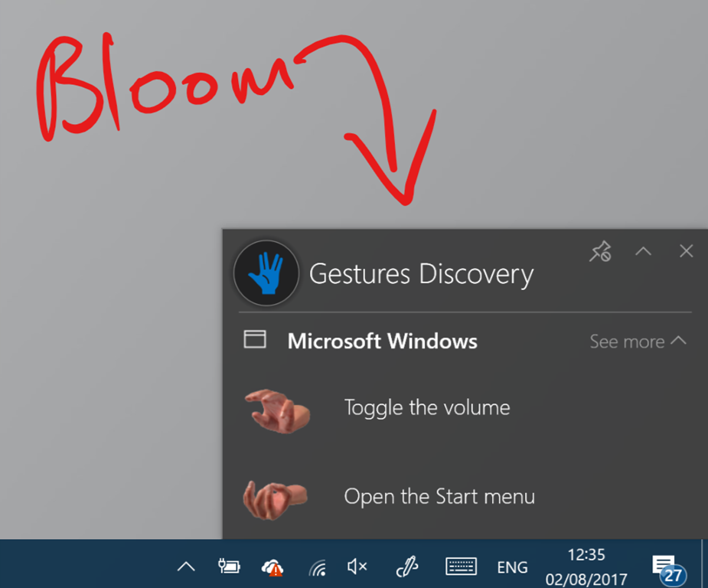Collapse the panel using header chevron
Viewport: 708px width, 588px height.
[644, 251]
